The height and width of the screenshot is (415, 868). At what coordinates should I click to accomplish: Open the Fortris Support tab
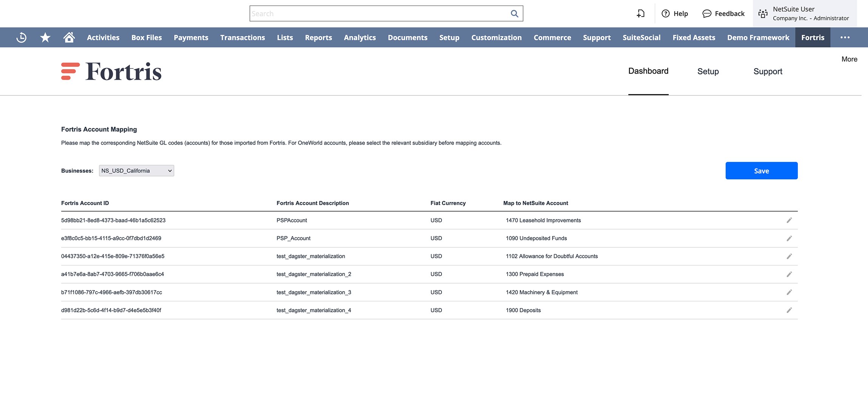(768, 71)
